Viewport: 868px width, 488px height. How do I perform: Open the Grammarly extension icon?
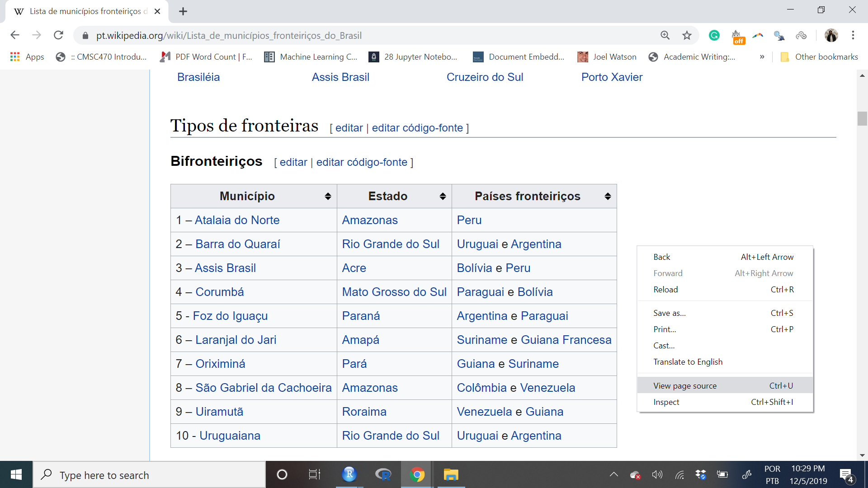pyautogui.click(x=714, y=35)
